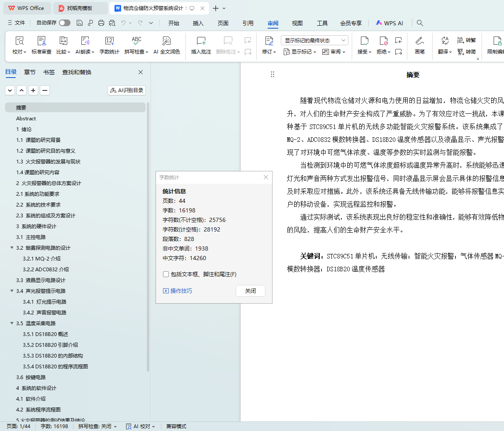Collapse the 3.2 烟雾探测电路的设计 outline node
The height and width of the screenshot is (431, 504).
[12, 248]
